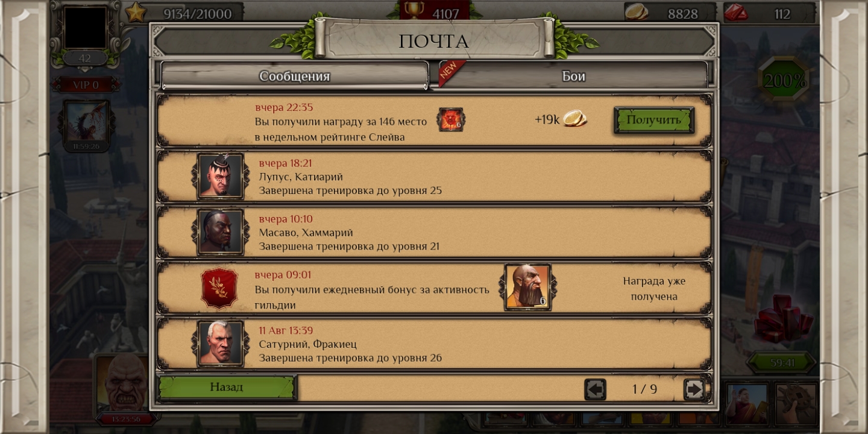Go to the next mail page arrow
Image resolution: width=868 pixels, height=434 pixels.
pos(694,389)
